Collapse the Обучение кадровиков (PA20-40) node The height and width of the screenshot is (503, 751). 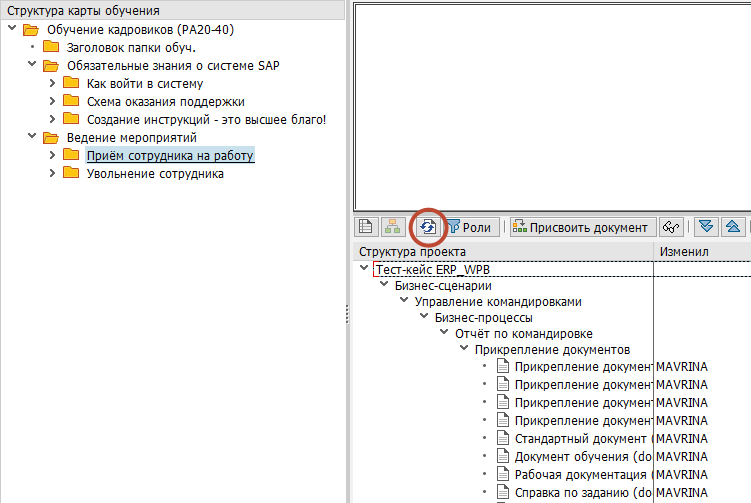[x=12, y=28]
